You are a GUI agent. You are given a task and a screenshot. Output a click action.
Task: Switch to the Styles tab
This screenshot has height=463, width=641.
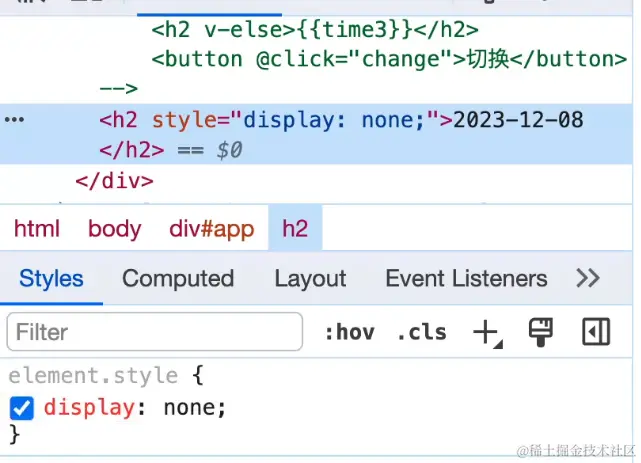point(51,279)
